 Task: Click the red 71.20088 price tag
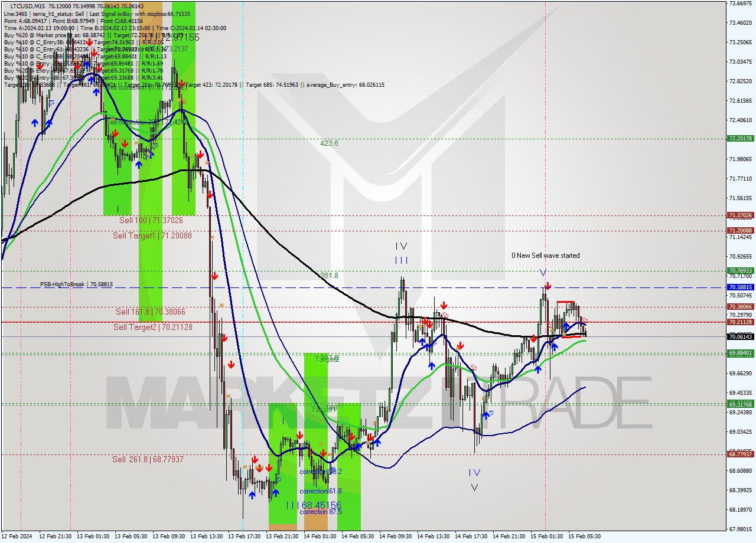[x=740, y=231]
